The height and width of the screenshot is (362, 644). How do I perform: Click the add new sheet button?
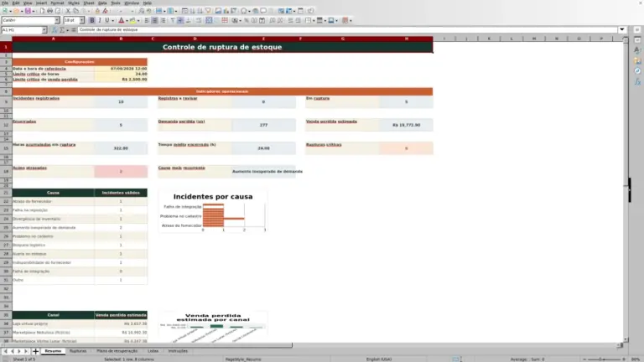click(35, 351)
